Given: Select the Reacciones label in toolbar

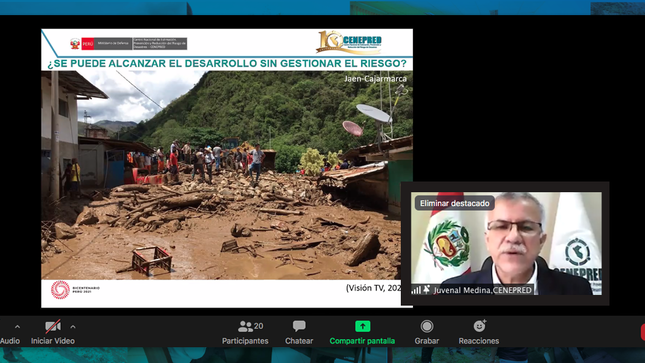Looking at the screenshot, I should coord(479,341).
